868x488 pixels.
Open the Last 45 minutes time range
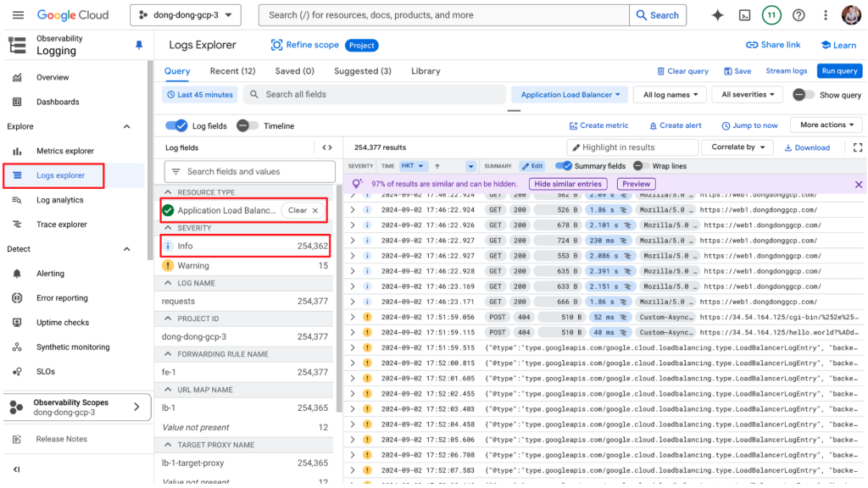200,95
